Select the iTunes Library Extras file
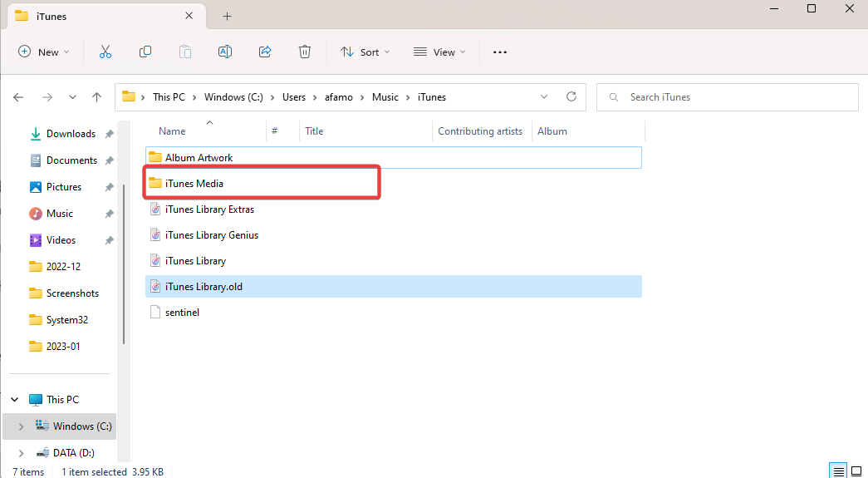The width and height of the screenshot is (868, 478). (x=393, y=209)
